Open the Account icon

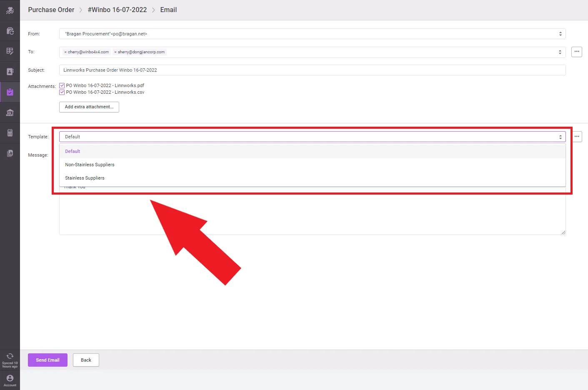[x=10, y=378]
